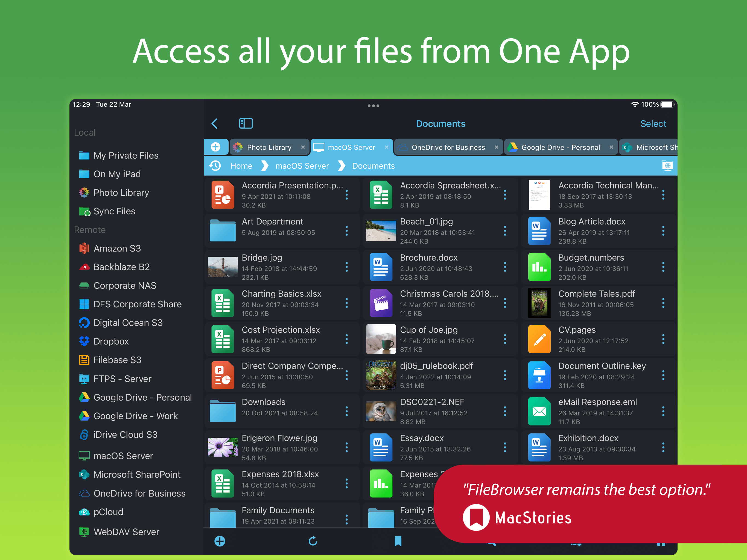Image resolution: width=747 pixels, height=560 pixels.
Task: Click the add plus icon in bottom toolbar
Action: click(x=220, y=541)
